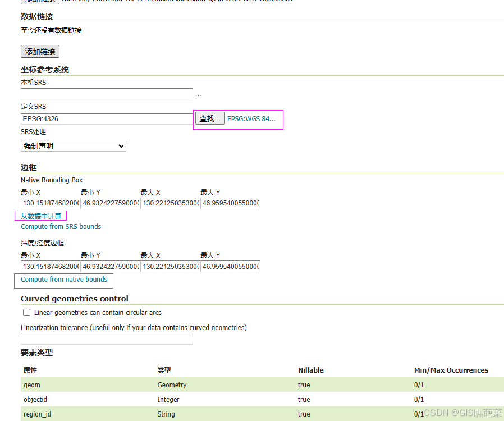Click the 属性 column header
Viewport: 504px width, 421px height.
click(30, 370)
